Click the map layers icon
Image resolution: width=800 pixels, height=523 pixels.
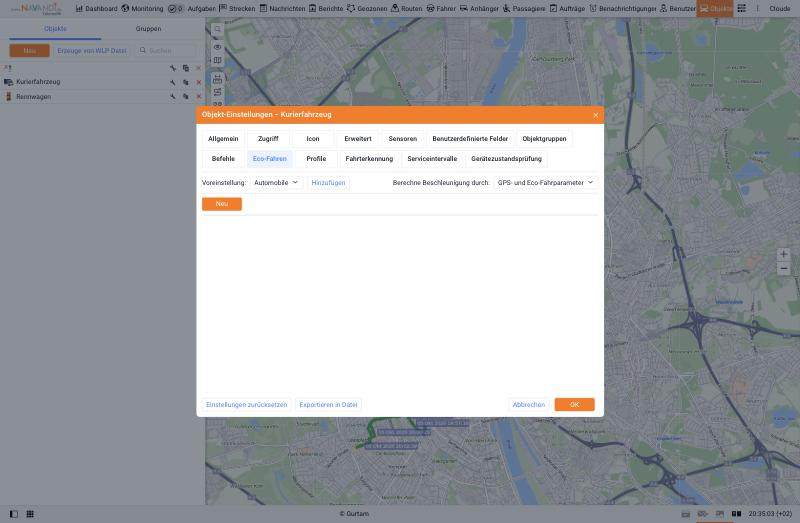pos(217,60)
